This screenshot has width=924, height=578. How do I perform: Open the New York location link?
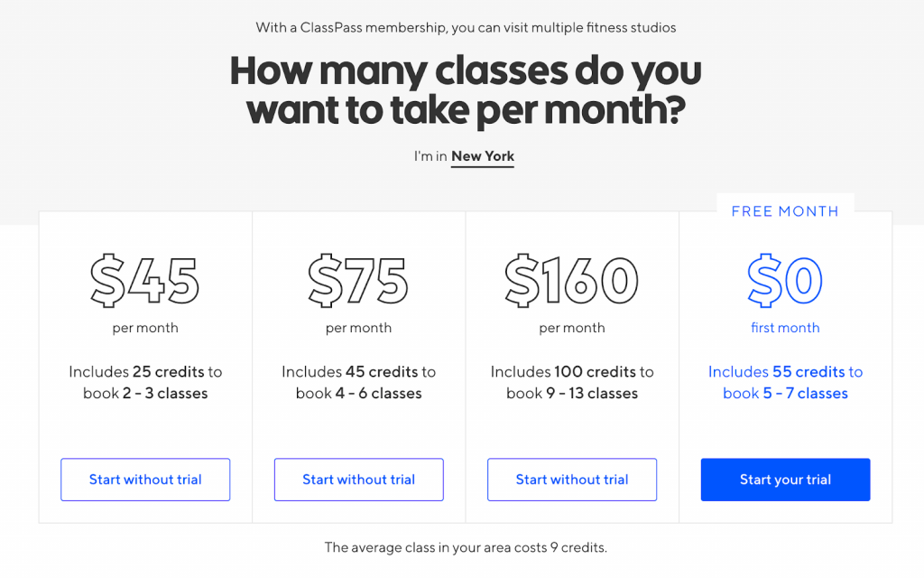point(482,155)
